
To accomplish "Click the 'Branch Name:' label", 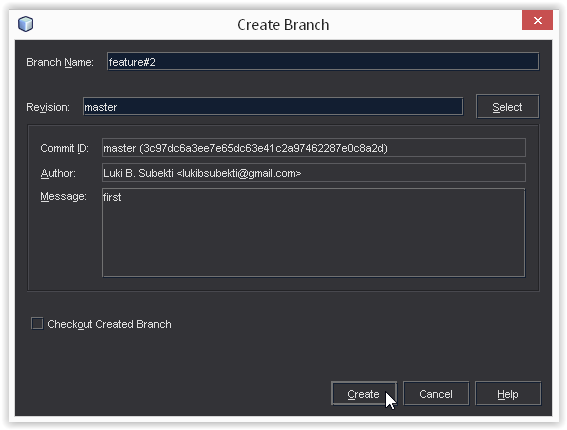I will [x=60, y=62].
